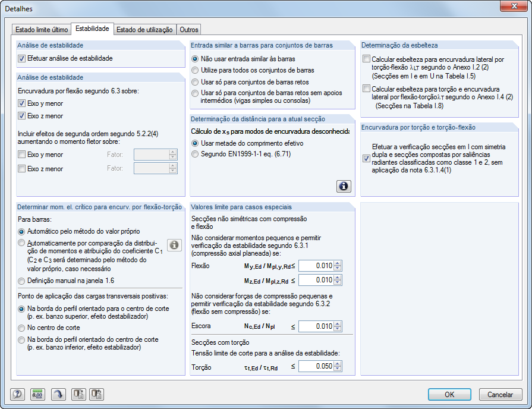This screenshot has width=532, height=409.
Task: Click the info icon in distance determination panel
Action: (x=344, y=186)
